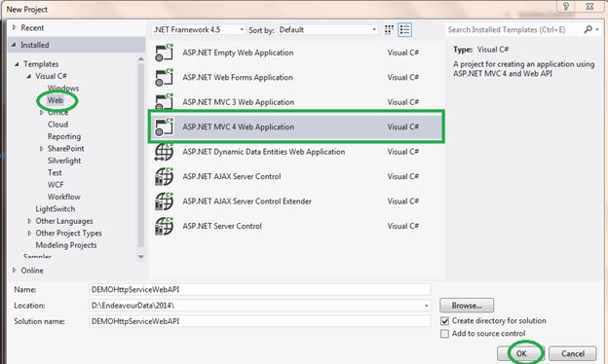Select the Modeling Projects category

66,245
